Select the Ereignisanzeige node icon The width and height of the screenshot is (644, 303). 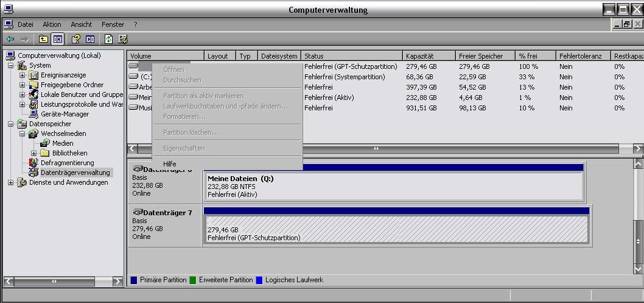(33, 75)
